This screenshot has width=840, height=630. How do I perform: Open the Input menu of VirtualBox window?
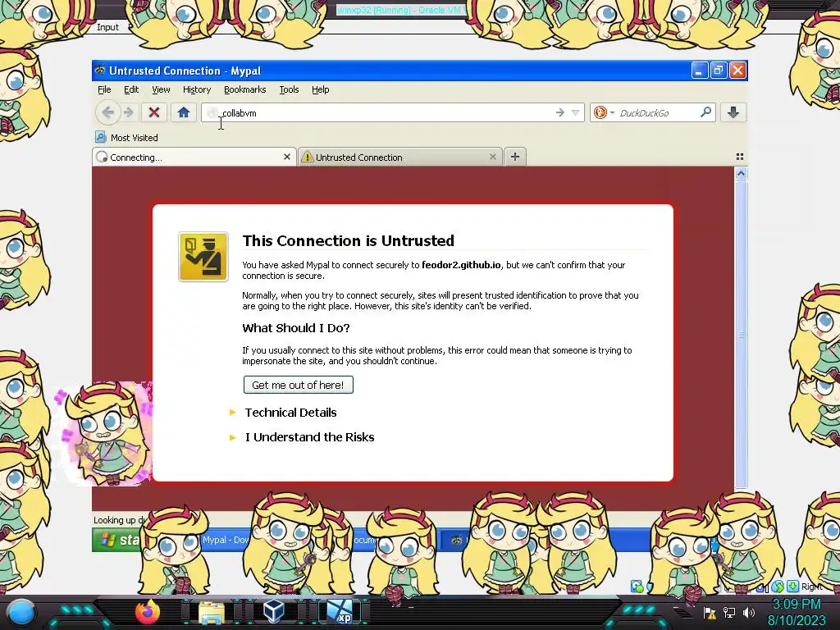(107, 27)
